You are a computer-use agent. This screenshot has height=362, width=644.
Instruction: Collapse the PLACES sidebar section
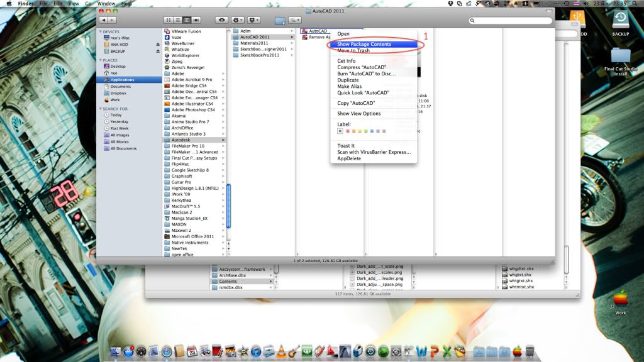point(100,60)
